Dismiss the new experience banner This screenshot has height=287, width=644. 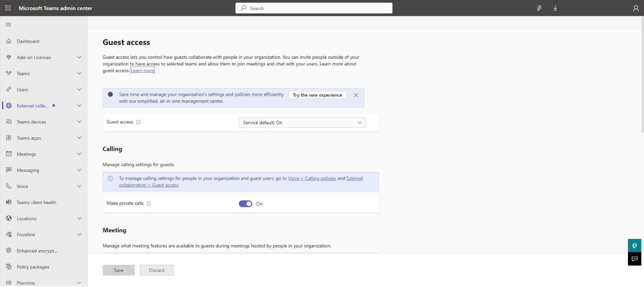(x=356, y=95)
